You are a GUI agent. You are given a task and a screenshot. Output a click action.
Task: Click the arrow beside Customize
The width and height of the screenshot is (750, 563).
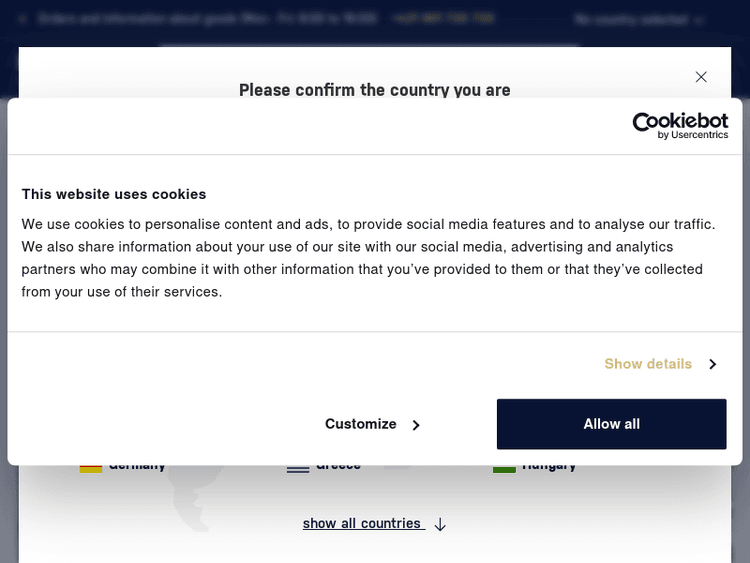point(416,425)
